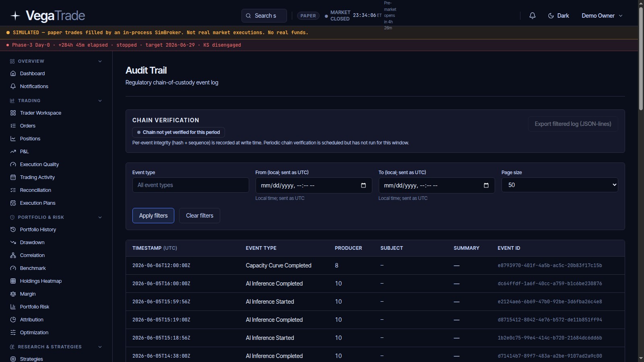
Task: Click the PRODUCER column header
Action: tap(348, 248)
